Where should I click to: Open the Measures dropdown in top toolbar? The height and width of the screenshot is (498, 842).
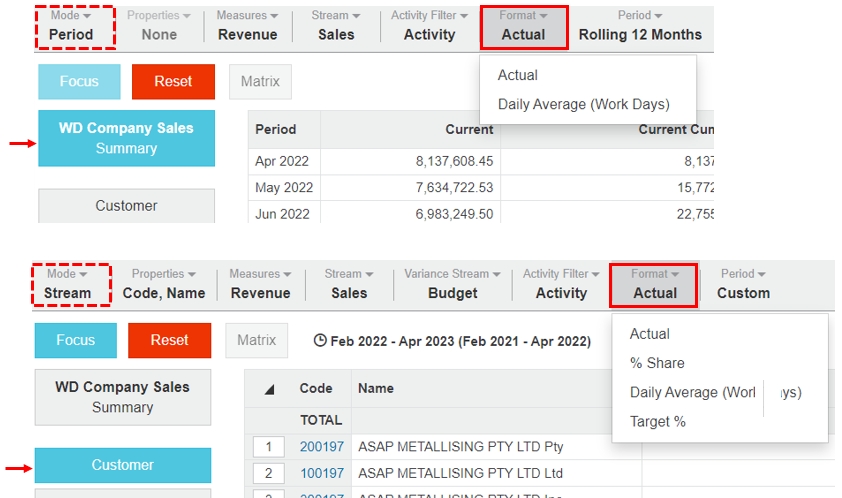click(247, 26)
